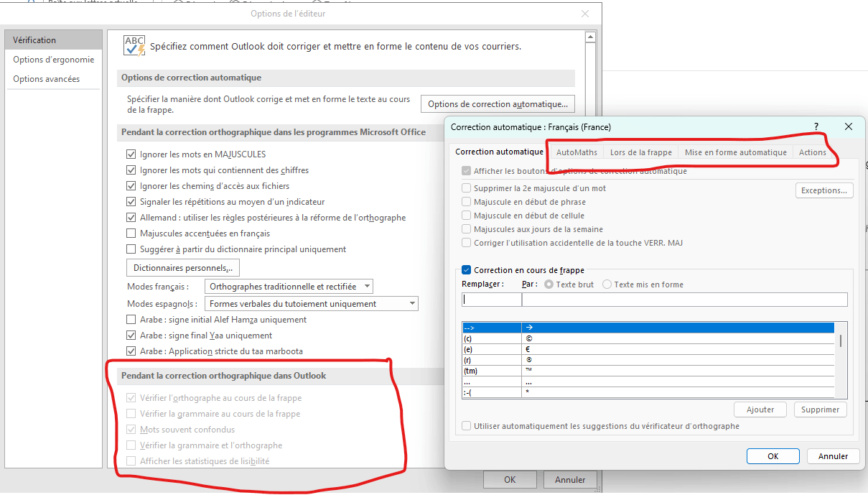Cancel the Correction automatique dialog
Image resolution: width=868 pixels, height=495 pixels.
(x=833, y=456)
